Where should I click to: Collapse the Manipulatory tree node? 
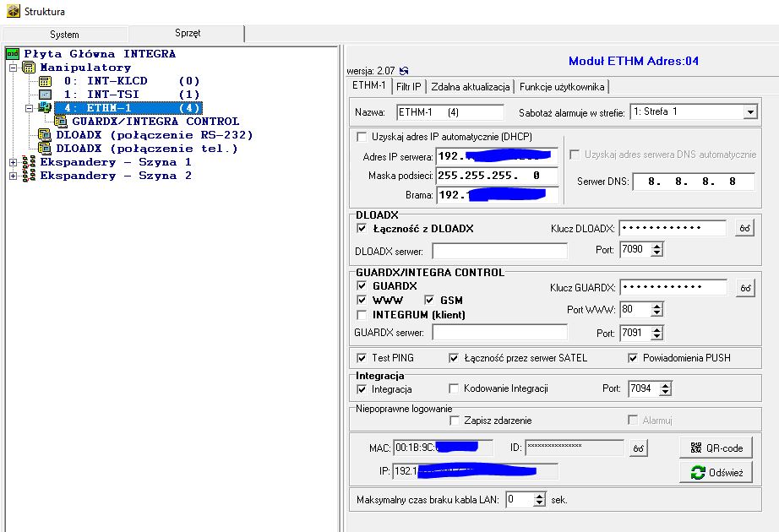pos(13,68)
